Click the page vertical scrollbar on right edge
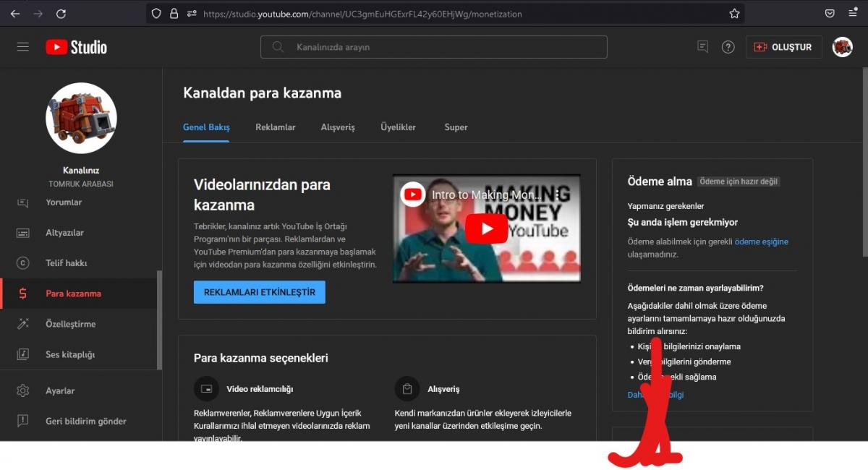 [x=865, y=162]
